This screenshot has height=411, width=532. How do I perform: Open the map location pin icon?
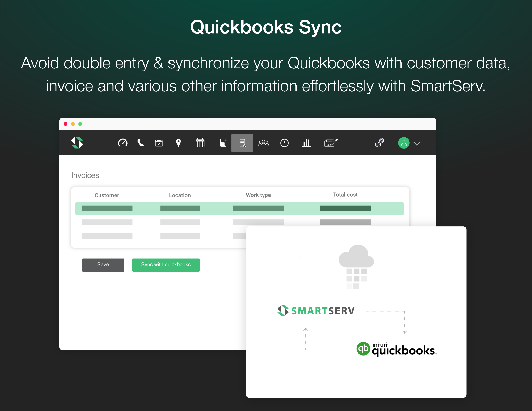(178, 143)
